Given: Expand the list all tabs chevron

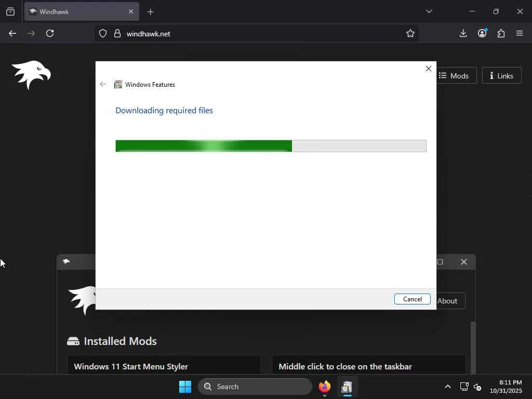Looking at the screenshot, I should click(x=429, y=11).
